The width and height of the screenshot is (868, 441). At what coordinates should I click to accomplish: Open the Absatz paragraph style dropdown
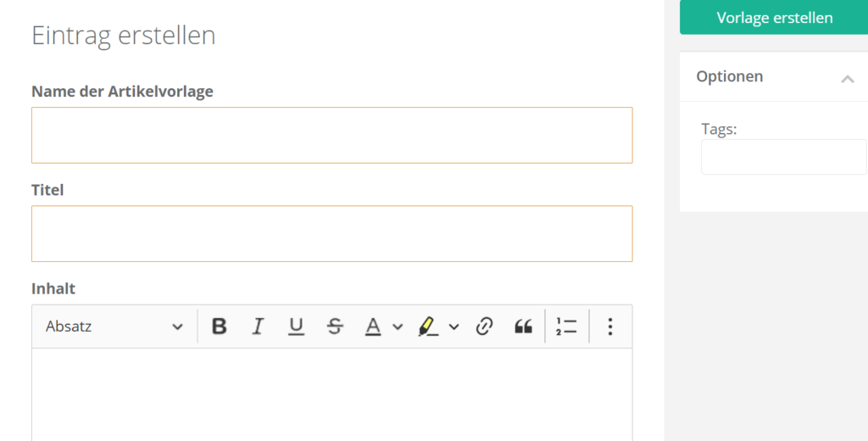[114, 327]
